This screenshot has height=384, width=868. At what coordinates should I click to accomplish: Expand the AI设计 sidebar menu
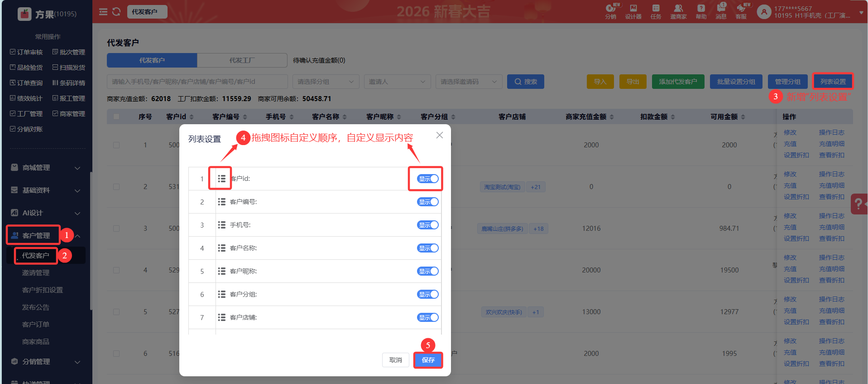(46, 213)
